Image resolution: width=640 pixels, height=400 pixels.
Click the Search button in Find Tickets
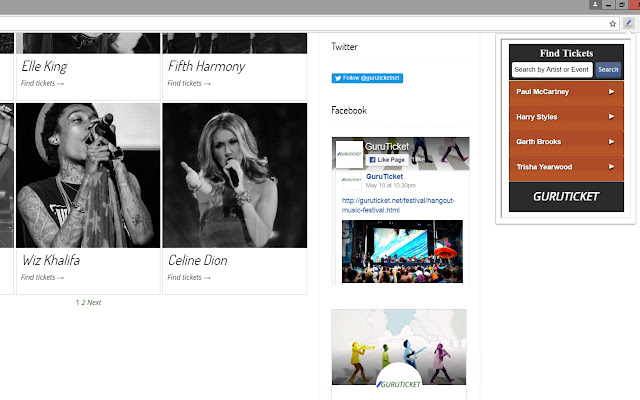coord(608,70)
